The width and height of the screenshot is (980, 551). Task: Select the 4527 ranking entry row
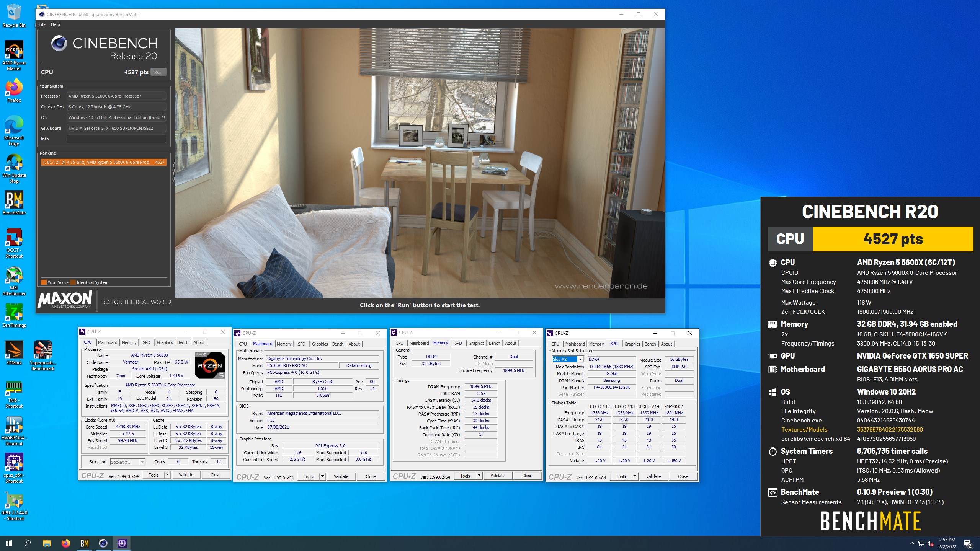coord(103,162)
